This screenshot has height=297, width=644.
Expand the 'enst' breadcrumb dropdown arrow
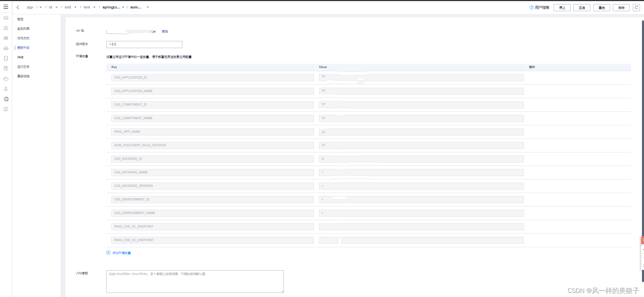point(75,7)
